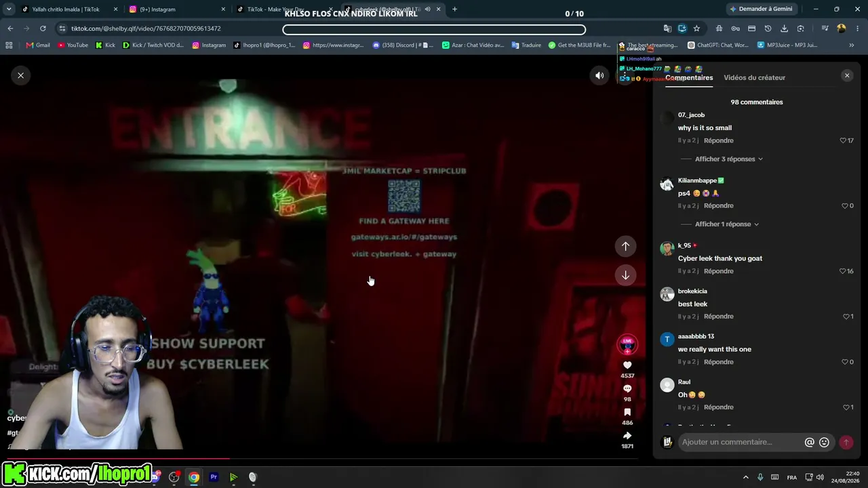Like the video with the heart icon
Viewport: 868px width, 488px height.
coord(627,365)
